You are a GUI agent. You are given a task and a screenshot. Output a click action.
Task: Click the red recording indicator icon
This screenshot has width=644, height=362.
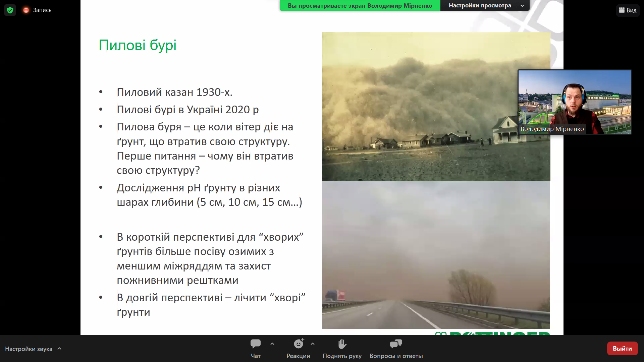tap(26, 10)
